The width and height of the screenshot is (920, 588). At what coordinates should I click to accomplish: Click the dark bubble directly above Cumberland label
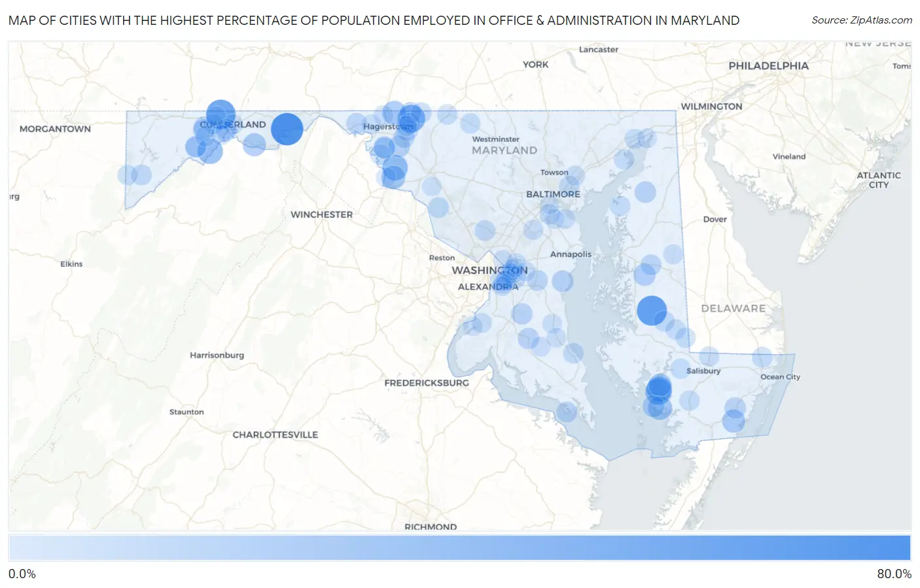pos(221,114)
